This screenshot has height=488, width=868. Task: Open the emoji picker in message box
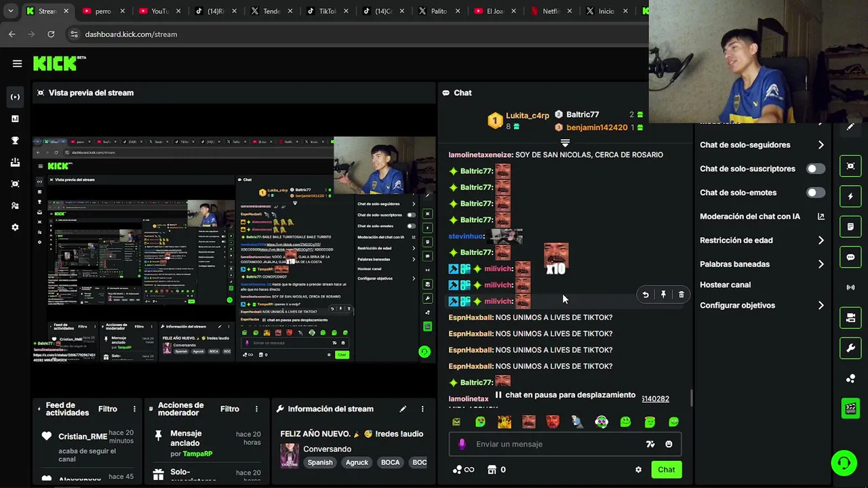point(669,444)
